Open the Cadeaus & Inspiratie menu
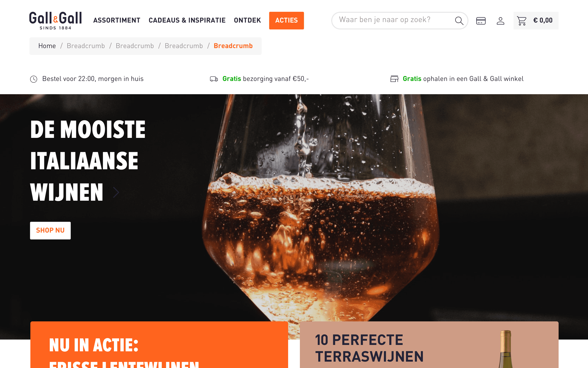 (x=187, y=20)
